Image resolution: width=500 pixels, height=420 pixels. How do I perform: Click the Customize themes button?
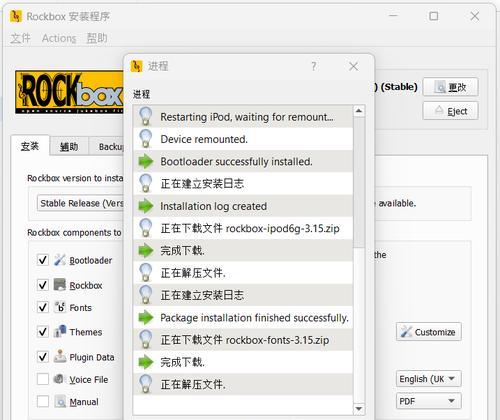(x=429, y=332)
